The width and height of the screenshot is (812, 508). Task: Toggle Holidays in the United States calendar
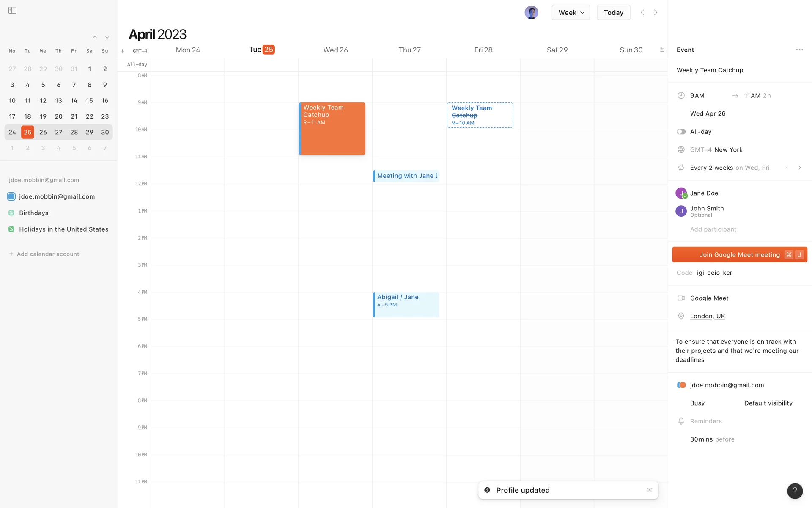coord(11,229)
